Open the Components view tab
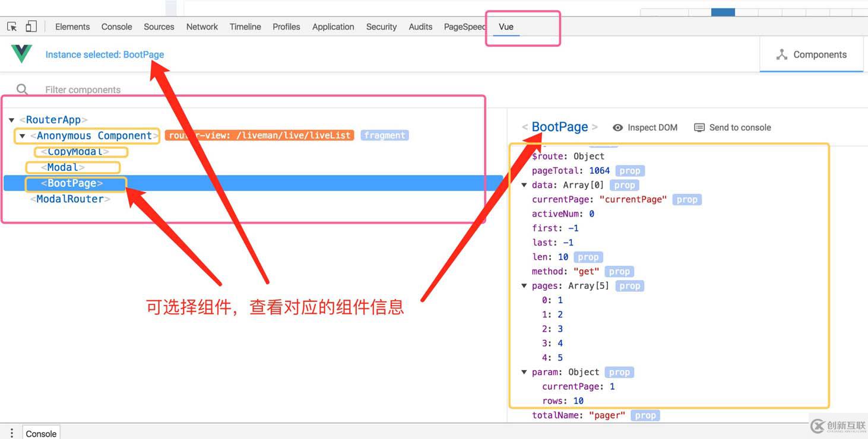The height and width of the screenshot is (439, 868). [x=811, y=55]
